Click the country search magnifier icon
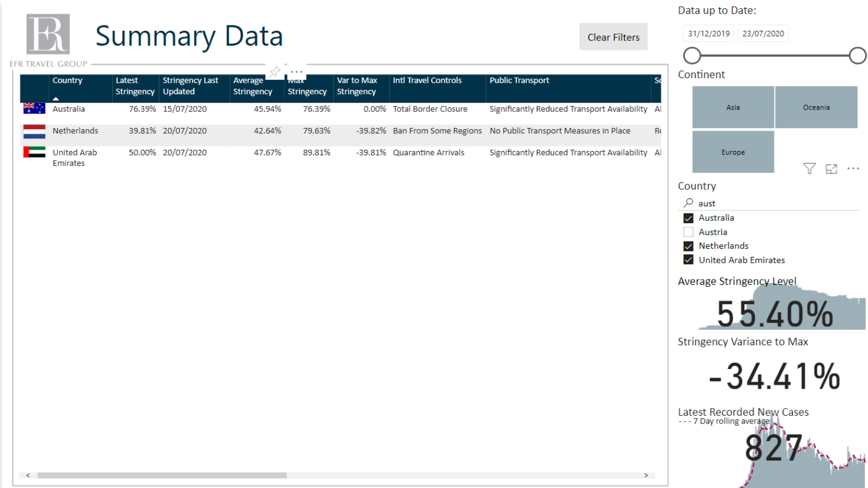868x488 pixels. (x=688, y=203)
